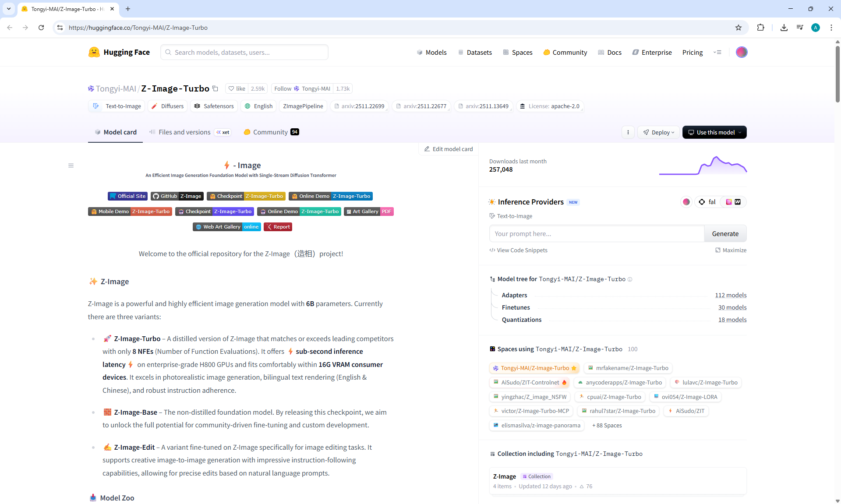Open model tree info icon
This screenshot has width=841, height=504.
(x=630, y=279)
